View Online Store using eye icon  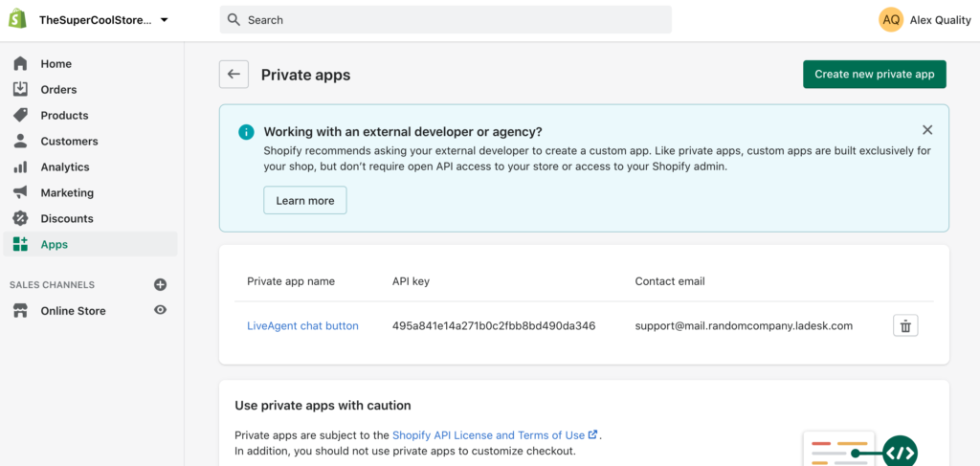(160, 311)
